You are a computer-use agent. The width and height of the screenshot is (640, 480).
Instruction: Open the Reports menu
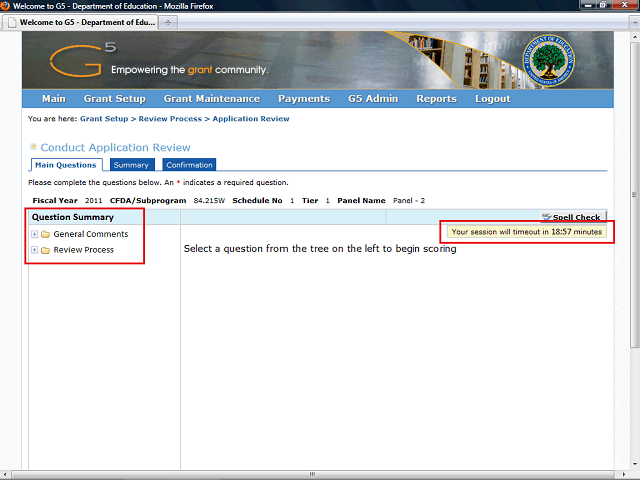(436, 99)
